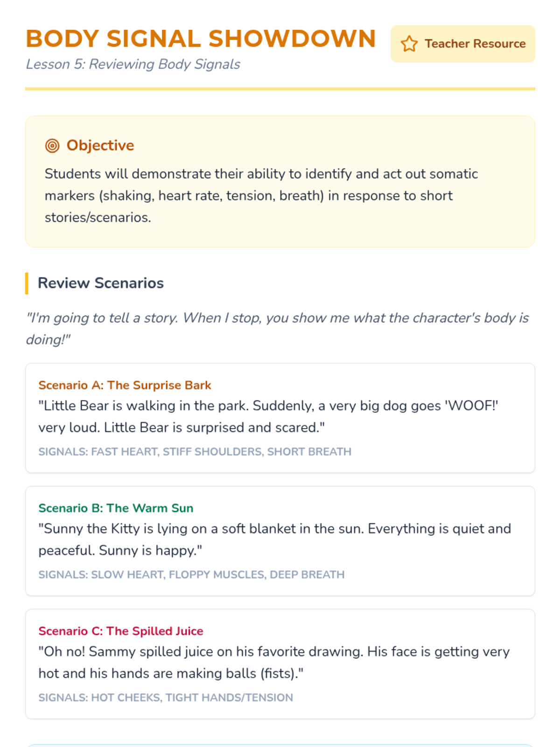The height and width of the screenshot is (747, 560).
Task: Click the yellow divider line under the header
Action: (280, 89)
